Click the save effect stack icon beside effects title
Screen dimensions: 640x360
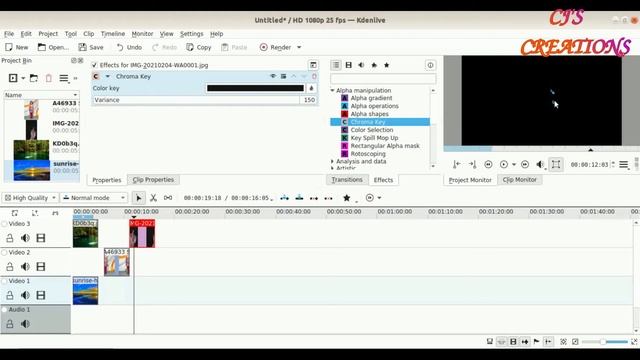coord(313,65)
